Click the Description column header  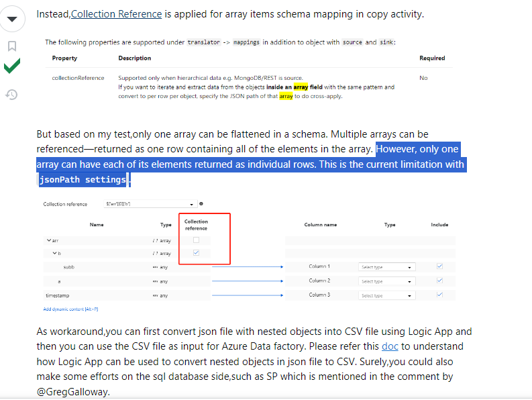pos(135,58)
